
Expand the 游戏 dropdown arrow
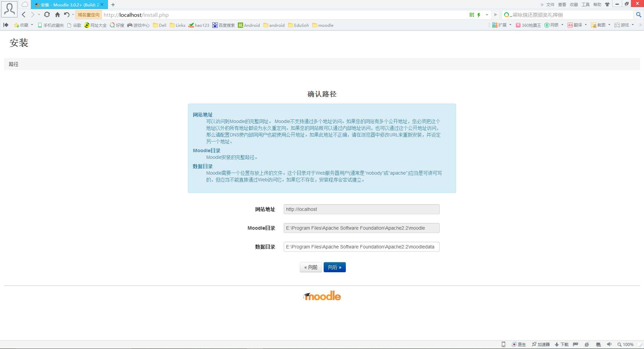(633, 25)
